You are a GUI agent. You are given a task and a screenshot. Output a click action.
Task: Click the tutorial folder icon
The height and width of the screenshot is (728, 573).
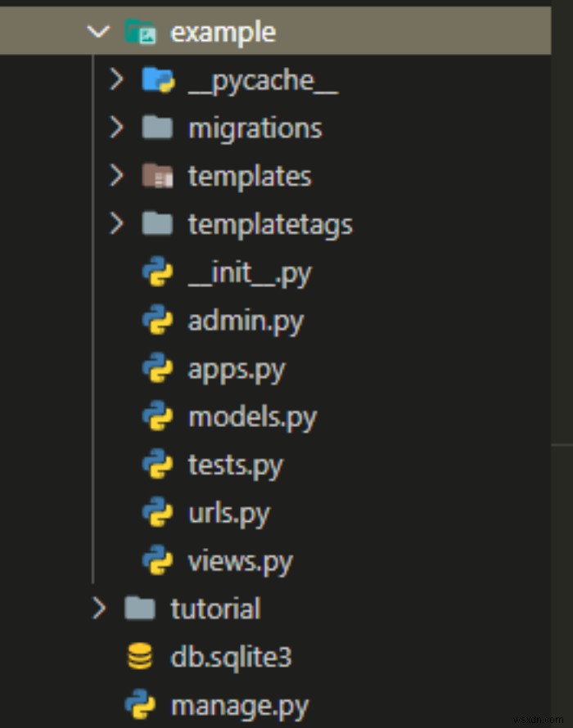pyautogui.click(x=142, y=608)
